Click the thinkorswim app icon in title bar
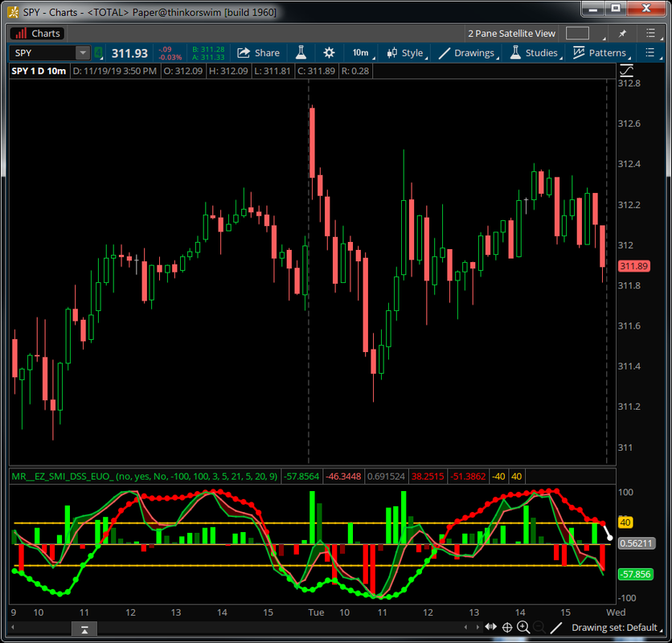The width and height of the screenshot is (672, 643). tap(14, 12)
